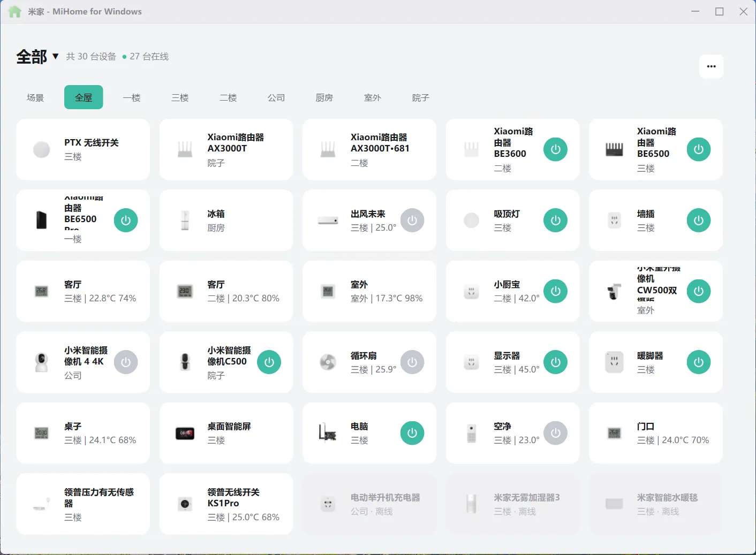Toggle 显示器 power button
The image size is (756, 555).
point(556,362)
